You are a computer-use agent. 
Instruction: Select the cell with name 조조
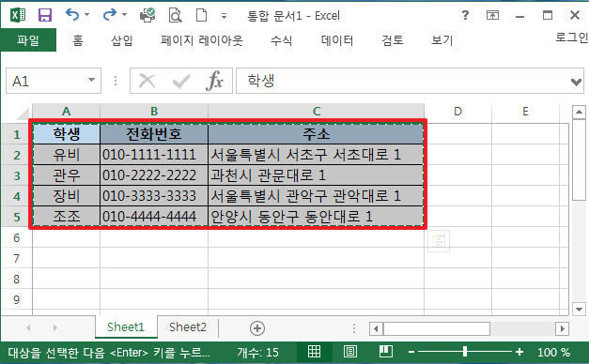click(x=67, y=217)
